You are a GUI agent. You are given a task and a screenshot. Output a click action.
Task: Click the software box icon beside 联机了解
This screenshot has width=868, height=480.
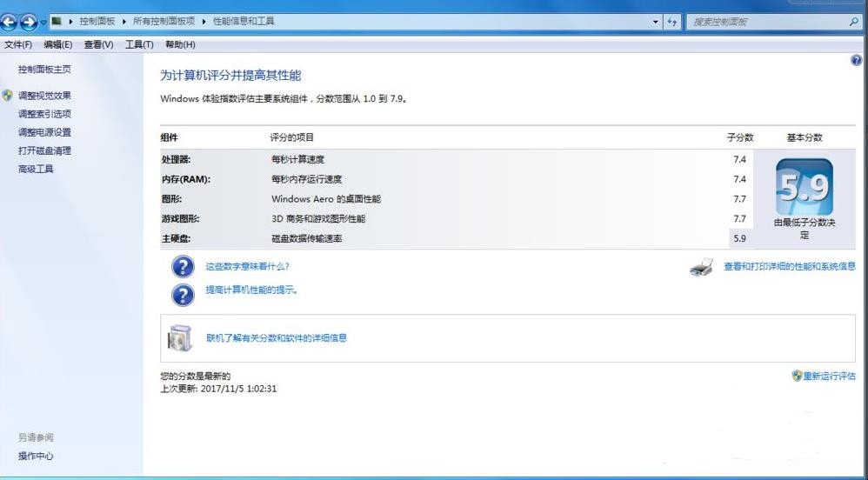180,338
